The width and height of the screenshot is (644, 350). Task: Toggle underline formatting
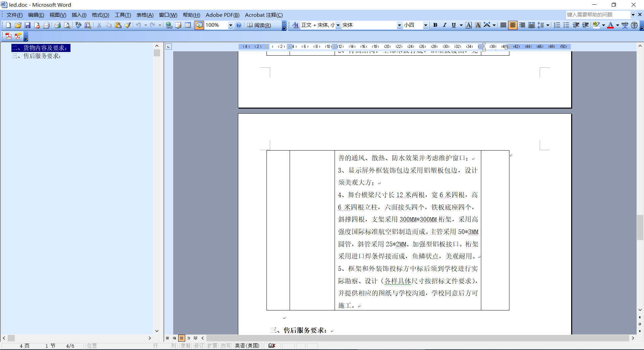pyautogui.click(x=454, y=25)
